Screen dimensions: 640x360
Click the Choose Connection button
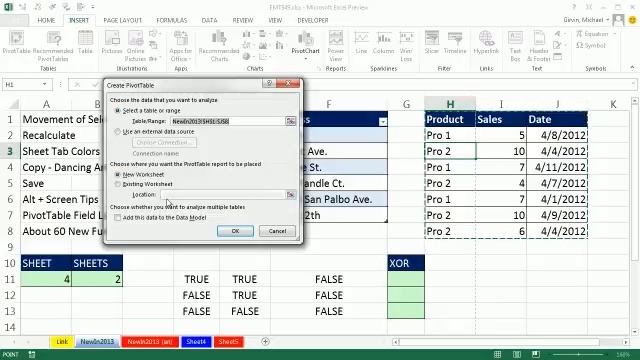pos(164,142)
